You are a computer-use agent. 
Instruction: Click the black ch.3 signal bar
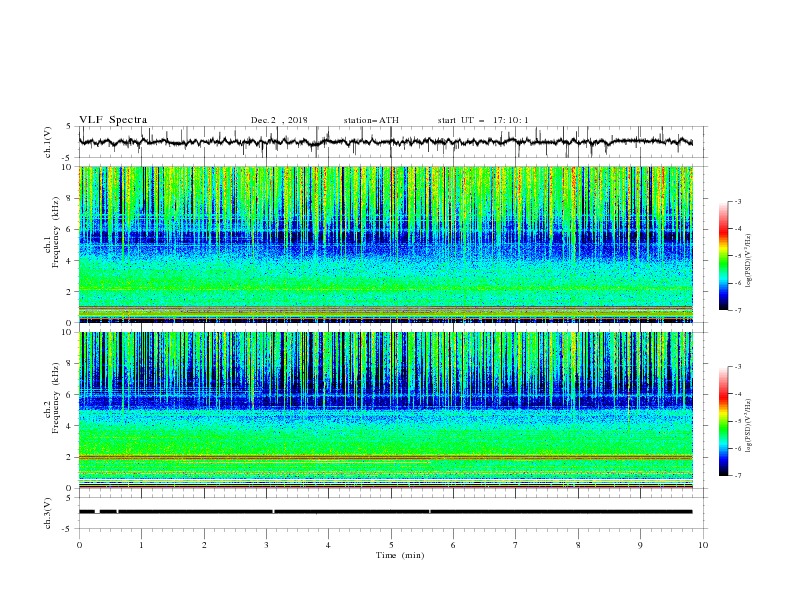coord(385,512)
